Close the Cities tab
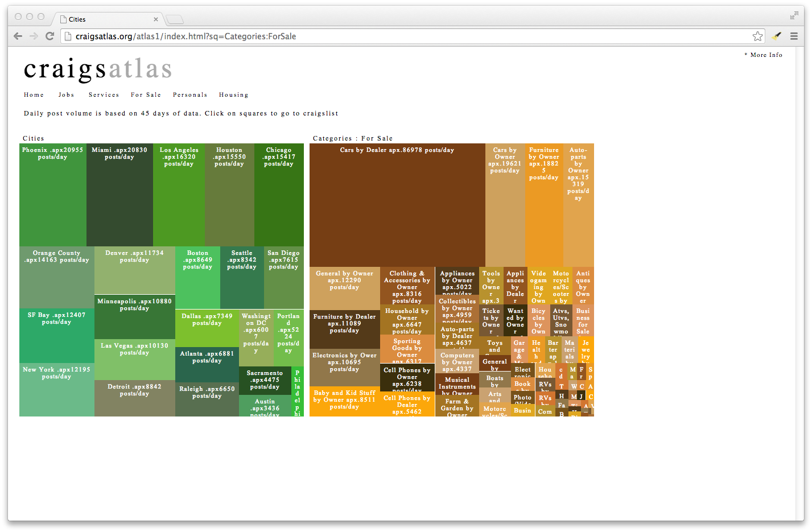 156,19
